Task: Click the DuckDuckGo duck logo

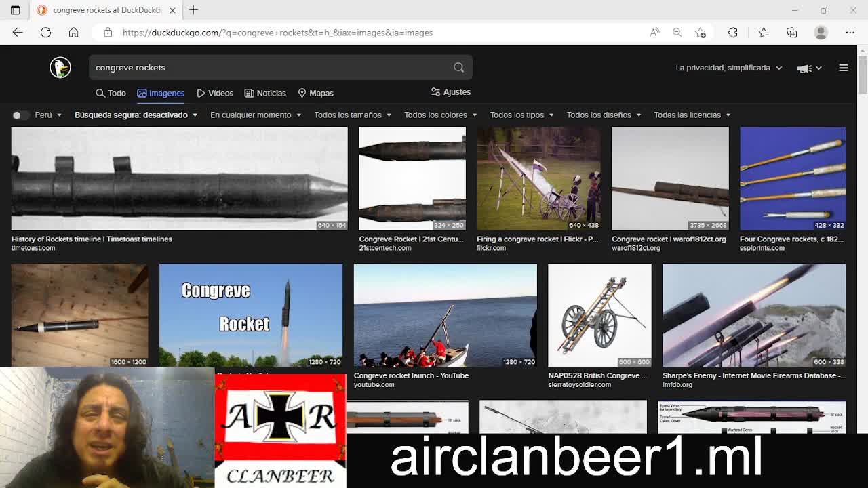Action: point(60,67)
